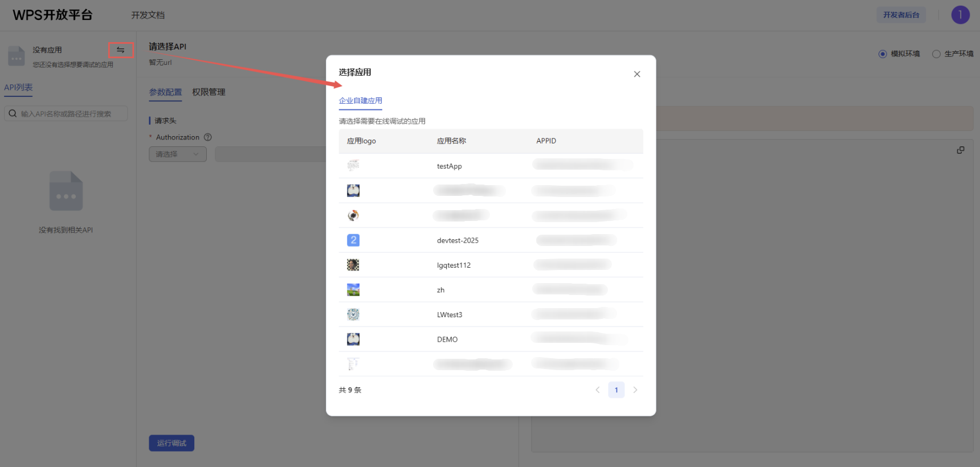Click the 运行调试 button
Image resolution: width=980 pixels, height=467 pixels.
[171, 443]
